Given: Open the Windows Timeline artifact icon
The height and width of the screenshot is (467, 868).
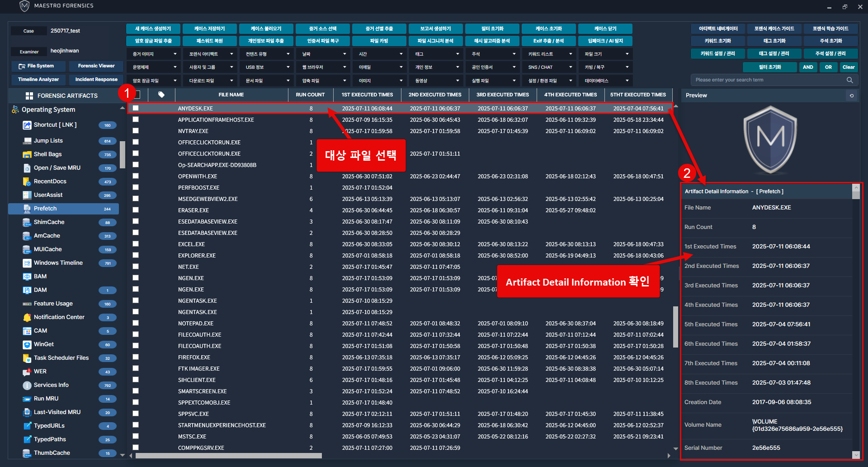Looking at the screenshot, I should [x=27, y=263].
